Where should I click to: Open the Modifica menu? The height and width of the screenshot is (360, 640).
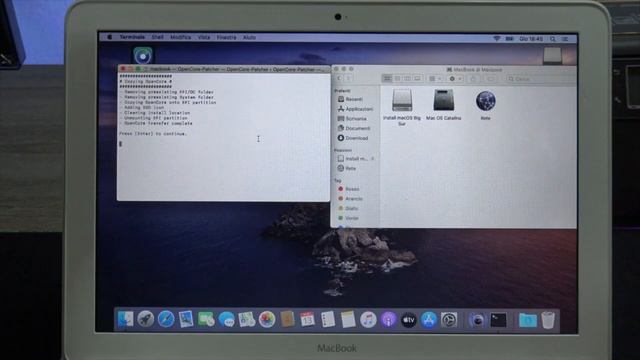(x=180, y=37)
